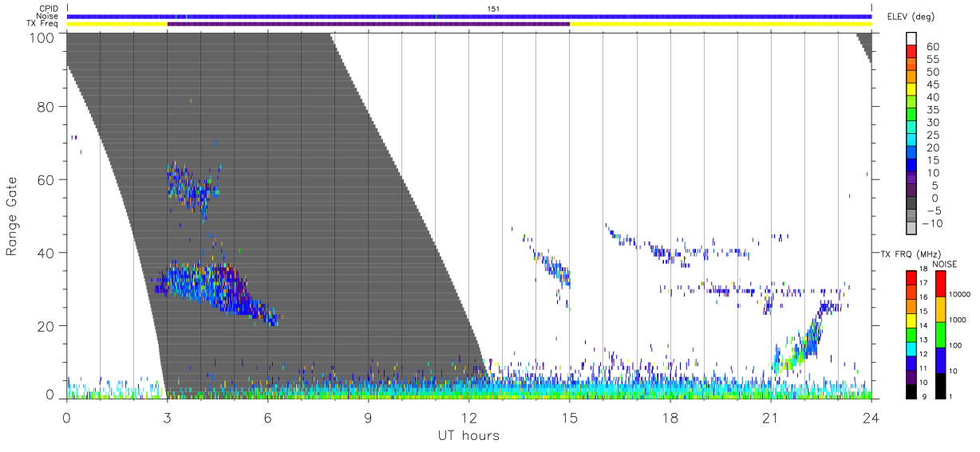Image resolution: width=980 pixels, height=452 pixels.
Task: Click the 100 tick label on Range Gate axis
Action: (x=43, y=37)
